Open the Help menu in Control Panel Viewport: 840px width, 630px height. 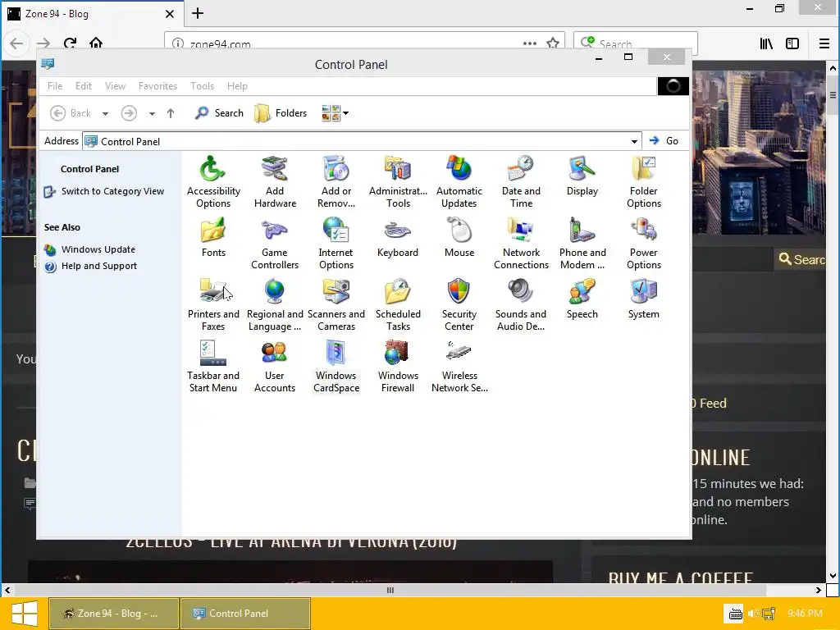click(237, 85)
